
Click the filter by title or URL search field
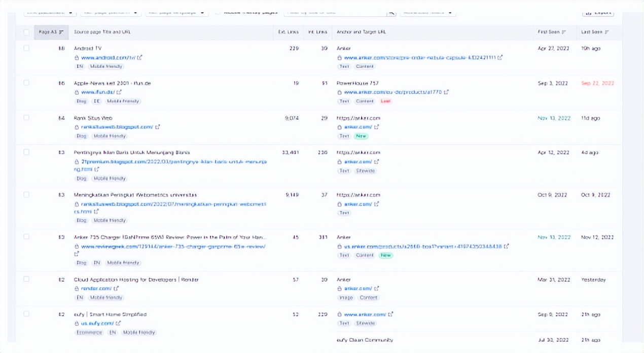(x=335, y=12)
